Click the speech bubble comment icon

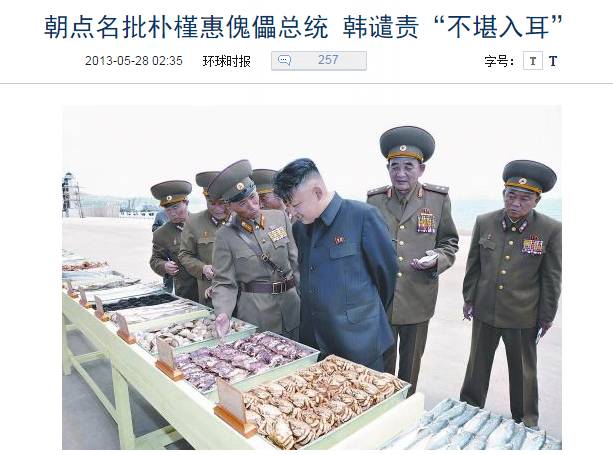284,60
